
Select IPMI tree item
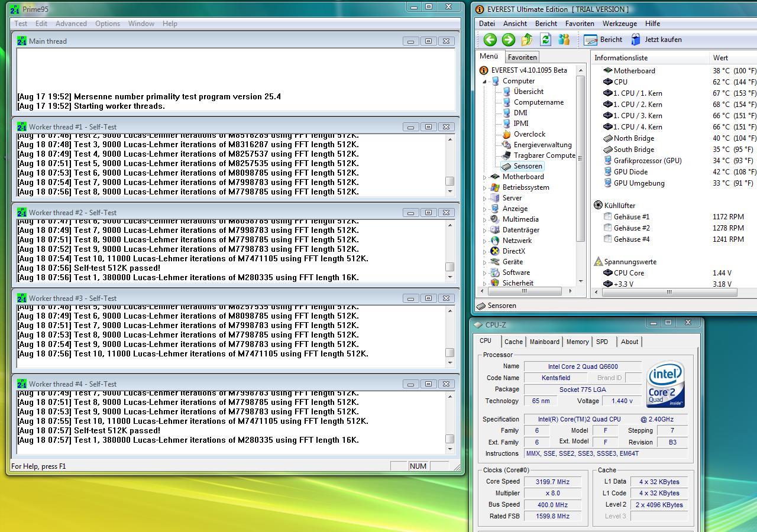pyautogui.click(x=521, y=124)
